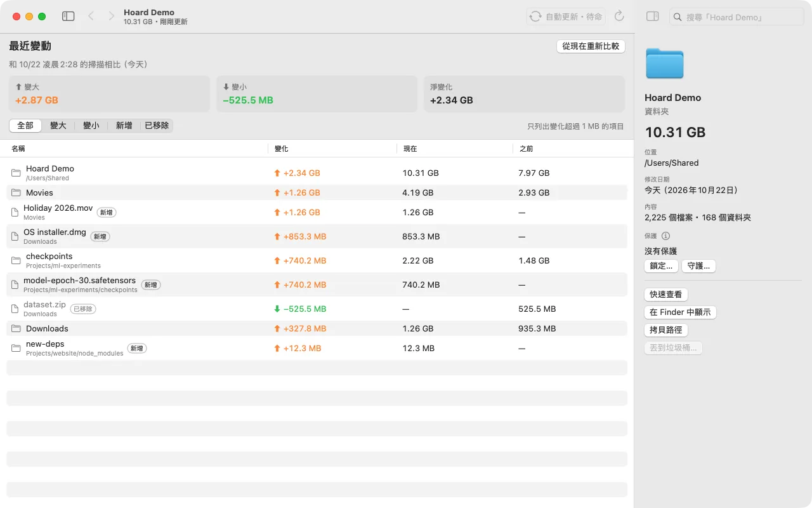812x508 pixels.
Task: Click the OS installer.dmg file icon
Action: (x=15, y=236)
